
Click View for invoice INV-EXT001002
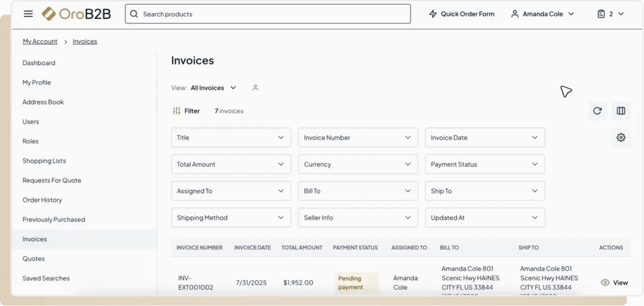pyautogui.click(x=615, y=283)
